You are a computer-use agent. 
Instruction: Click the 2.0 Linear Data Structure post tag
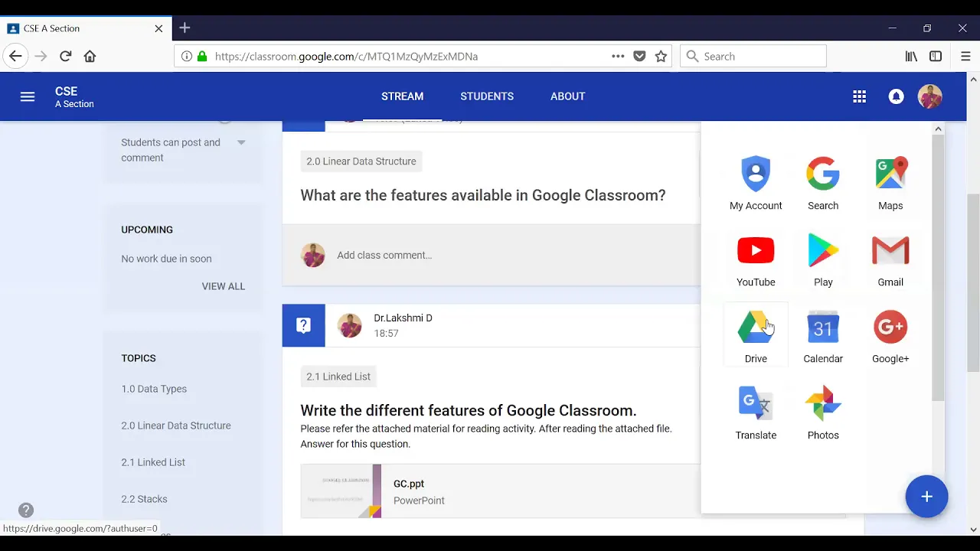tap(361, 161)
